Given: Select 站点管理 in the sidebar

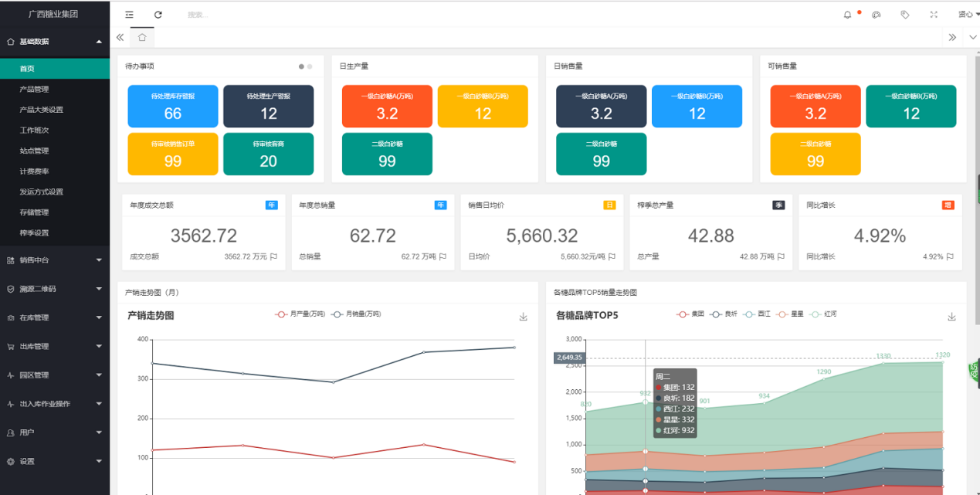Looking at the screenshot, I should 34,151.
